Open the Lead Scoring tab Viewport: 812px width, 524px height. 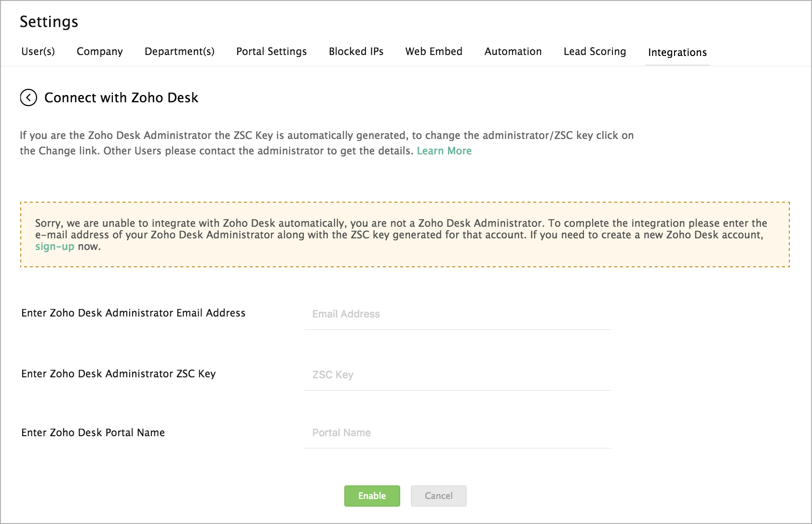point(595,52)
